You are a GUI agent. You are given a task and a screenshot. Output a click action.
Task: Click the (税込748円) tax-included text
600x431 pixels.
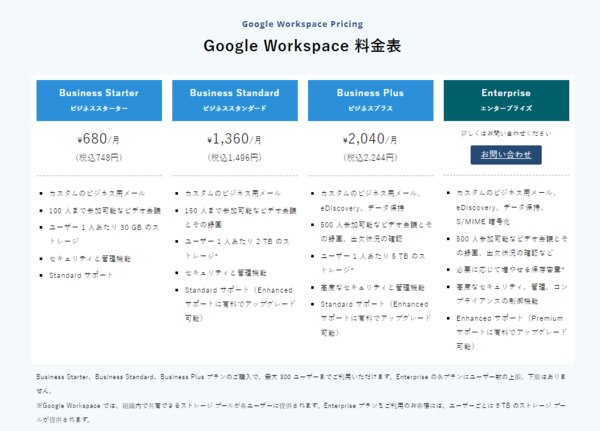pos(99,157)
